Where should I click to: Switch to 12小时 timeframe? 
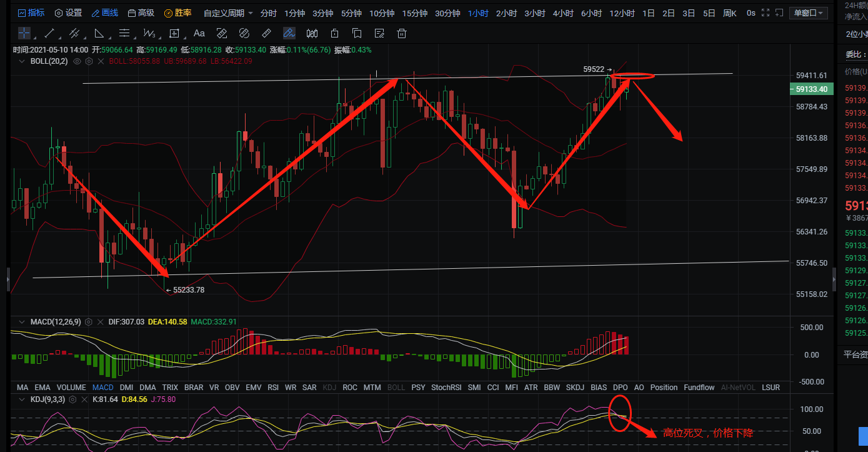click(622, 13)
